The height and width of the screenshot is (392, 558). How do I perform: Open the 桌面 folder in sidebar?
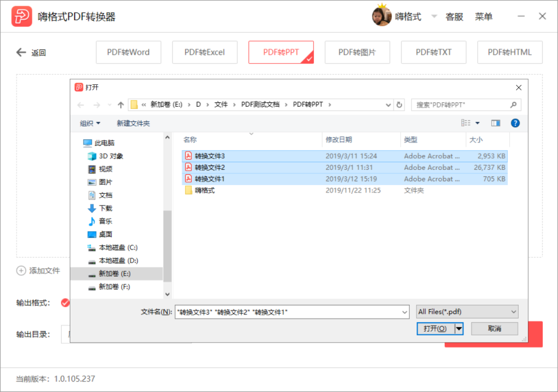coord(100,235)
